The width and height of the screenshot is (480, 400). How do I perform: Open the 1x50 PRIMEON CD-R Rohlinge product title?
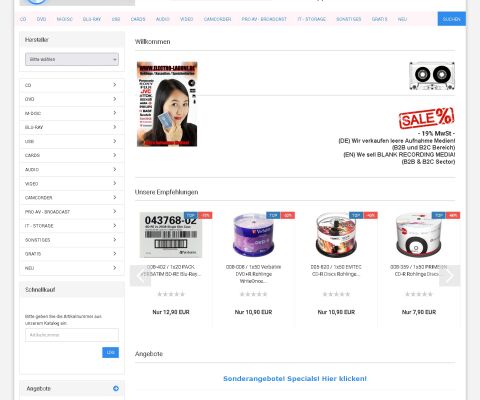pyautogui.click(x=419, y=271)
